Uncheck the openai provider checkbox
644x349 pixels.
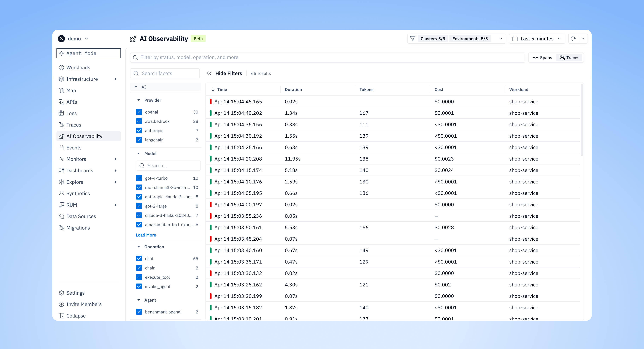point(139,112)
